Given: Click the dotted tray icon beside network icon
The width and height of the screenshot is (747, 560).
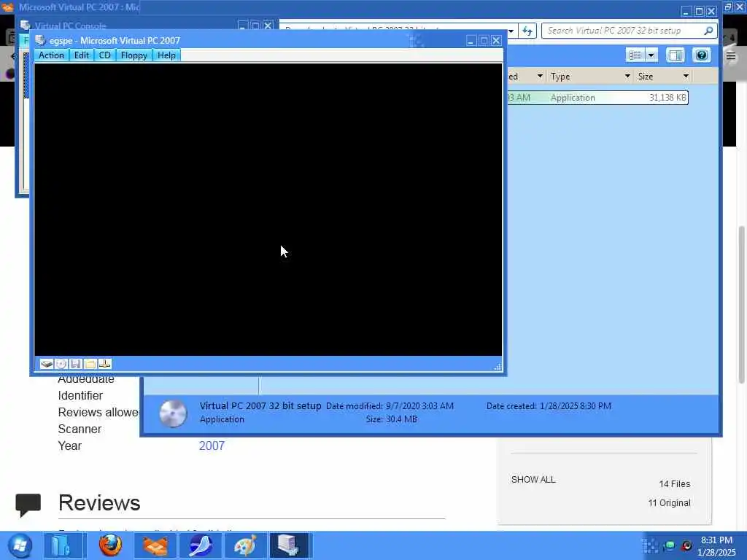Looking at the screenshot, I should pyautogui.click(x=650, y=545).
